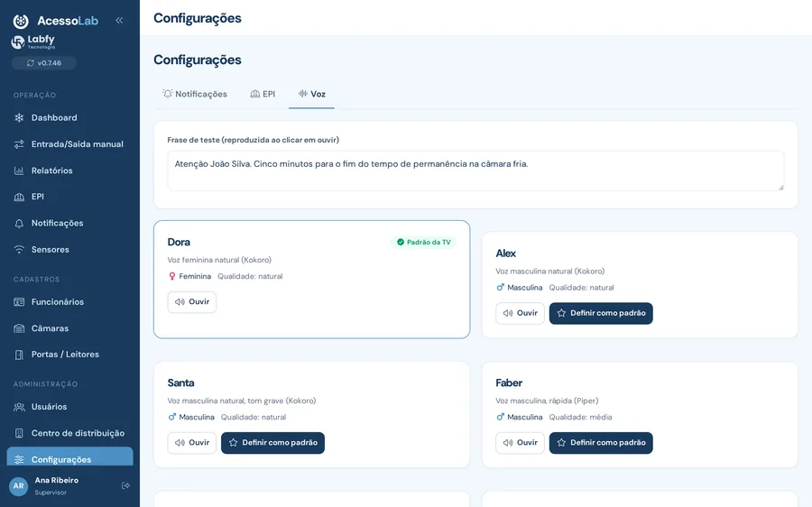Collapse the sidebar with double-chevron icon

point(119,20)
